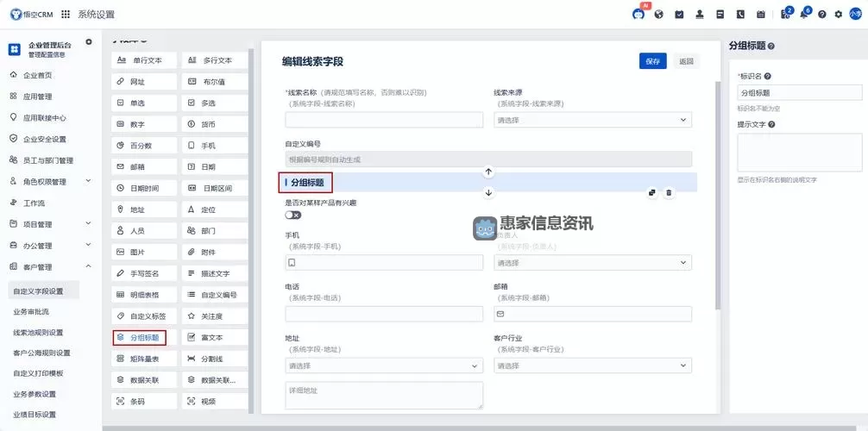Open the AI assistant robot icon

pos(638,15)
